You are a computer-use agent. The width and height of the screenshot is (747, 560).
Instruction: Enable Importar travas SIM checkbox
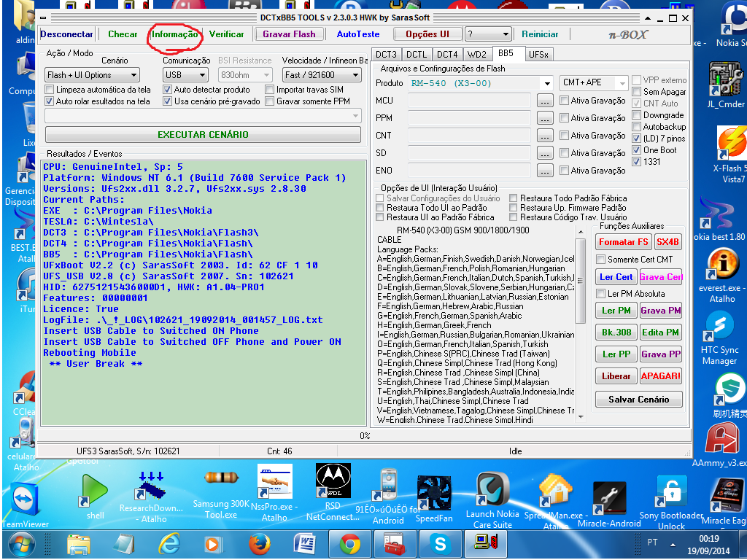270,90
